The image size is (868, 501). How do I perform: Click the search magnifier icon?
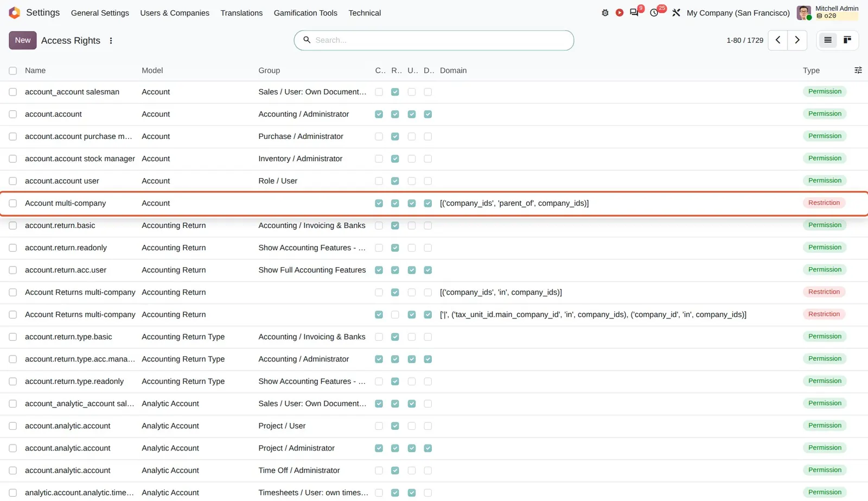click(x=307, y=40)
